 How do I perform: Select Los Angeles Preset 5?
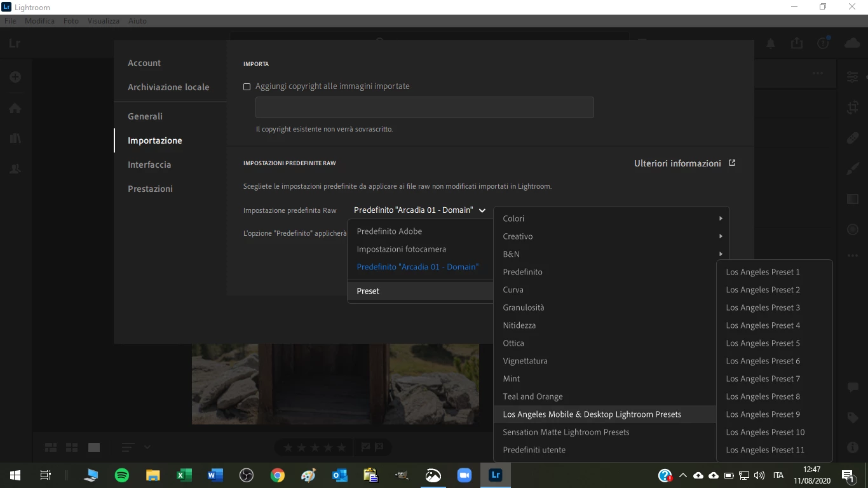[x=774, y=343]
